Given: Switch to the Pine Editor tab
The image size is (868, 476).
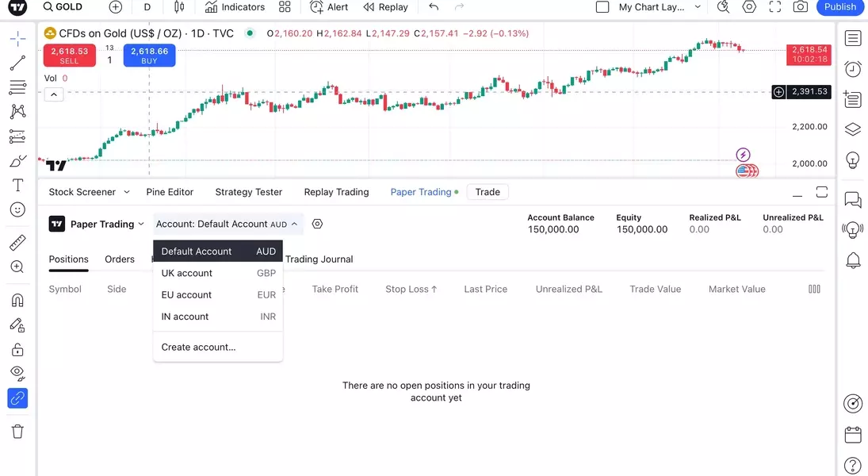Looking at the screenshot, I should 170,192.
